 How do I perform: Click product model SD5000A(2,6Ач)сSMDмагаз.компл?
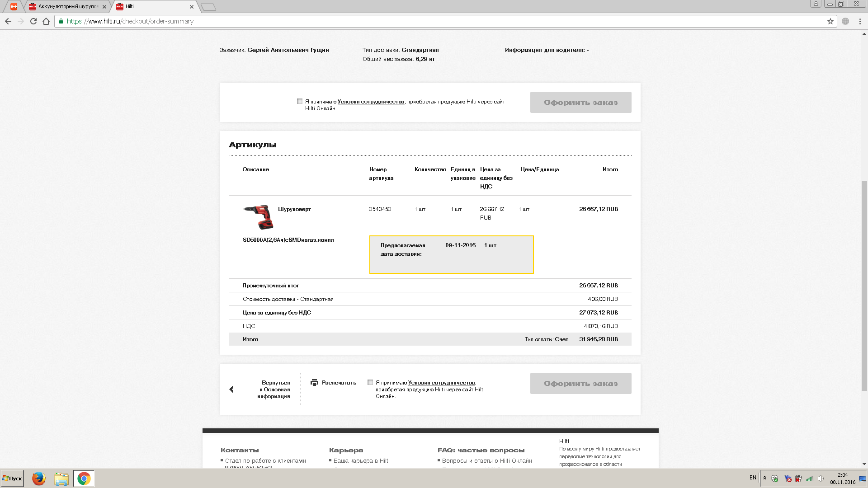point(288,240)
